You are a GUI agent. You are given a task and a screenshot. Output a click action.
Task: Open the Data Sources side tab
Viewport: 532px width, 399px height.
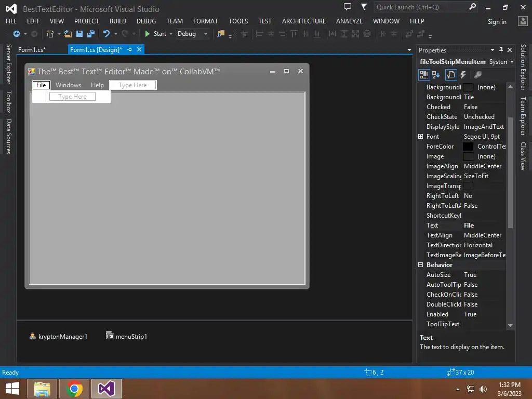[9, 137]
